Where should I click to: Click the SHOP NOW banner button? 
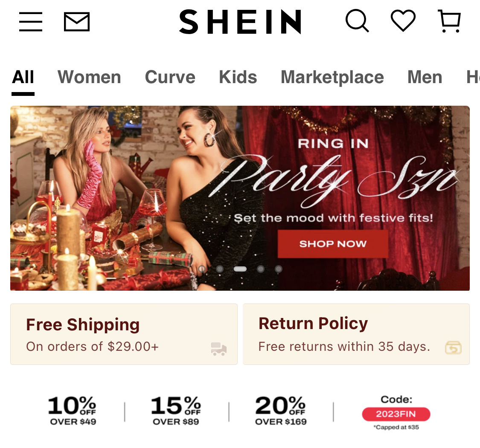point(333,244)
